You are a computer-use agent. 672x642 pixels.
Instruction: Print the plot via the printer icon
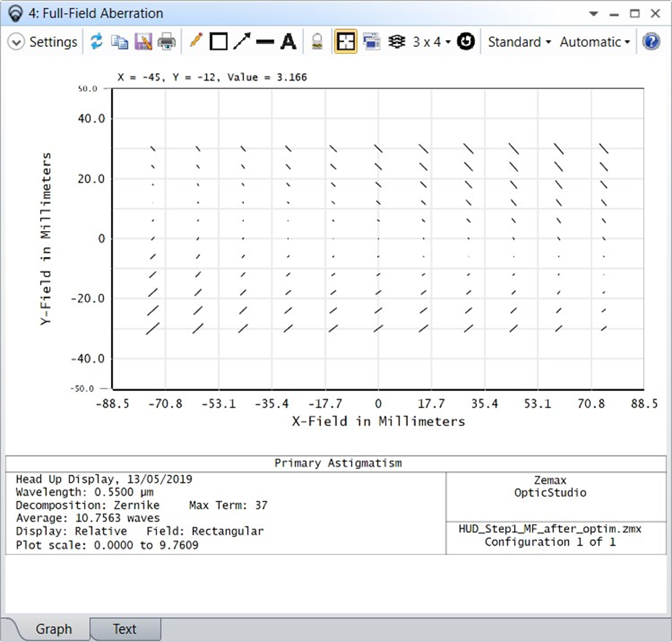pyautogui.click(x=166, y=42)
